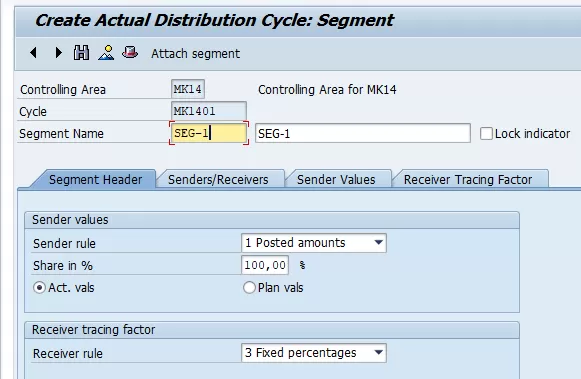Screen dimensions: 581x379
Task: Select the Plan vals radio button
Action: [249, 287]
